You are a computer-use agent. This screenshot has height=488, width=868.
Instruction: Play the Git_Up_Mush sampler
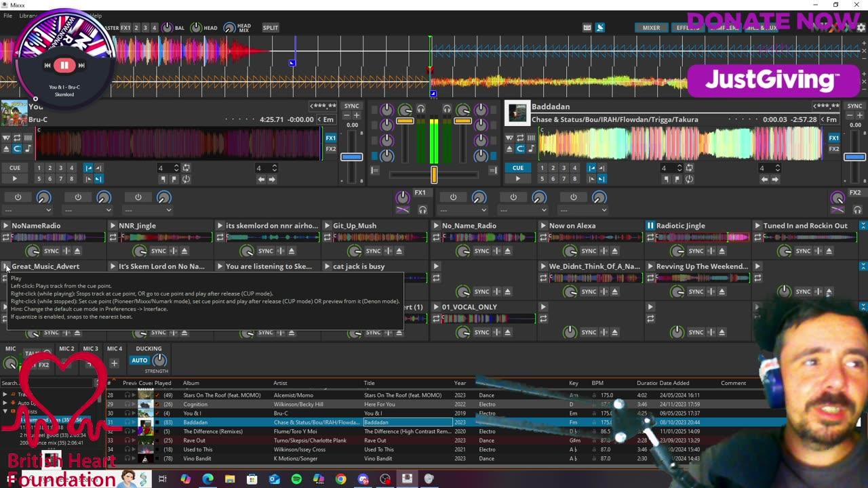click(328, 226)
